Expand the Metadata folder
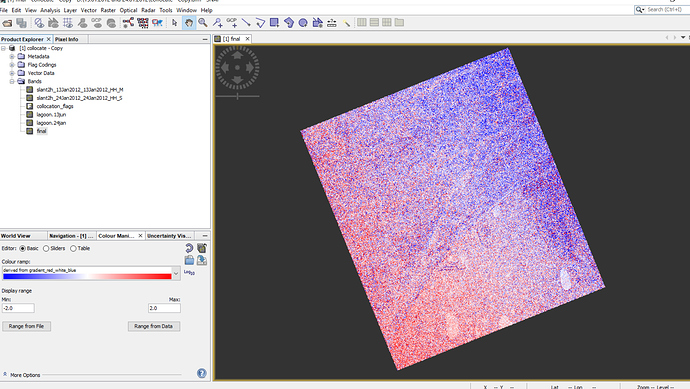The height and width of the screenshot is (389, 690). tap(12, 57)
